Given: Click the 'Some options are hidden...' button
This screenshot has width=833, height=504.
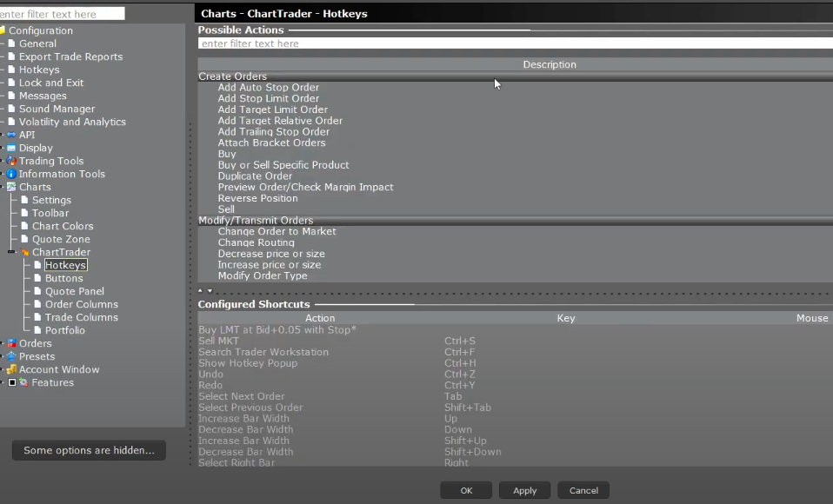Looking at the screenshot, I should 89,450.
